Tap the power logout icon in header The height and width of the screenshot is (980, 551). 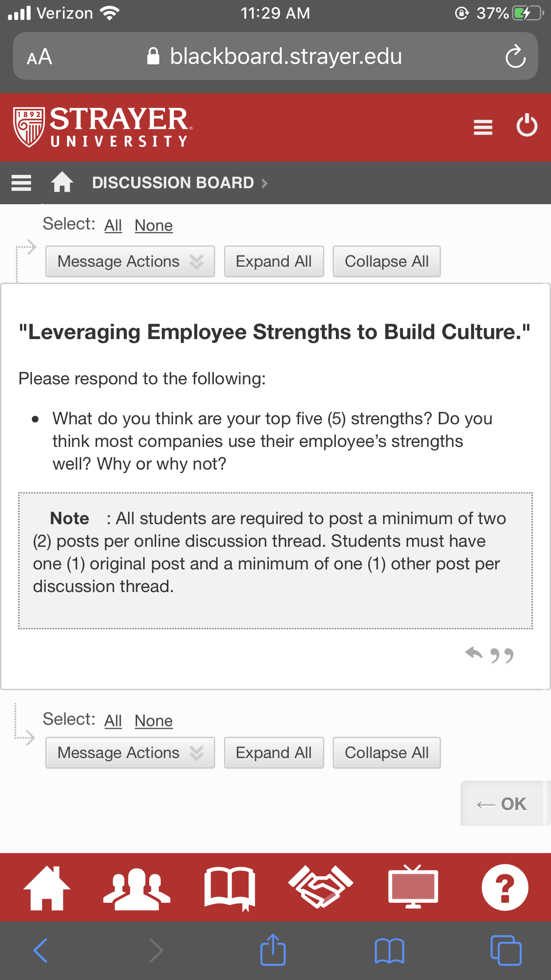point(527,126)
